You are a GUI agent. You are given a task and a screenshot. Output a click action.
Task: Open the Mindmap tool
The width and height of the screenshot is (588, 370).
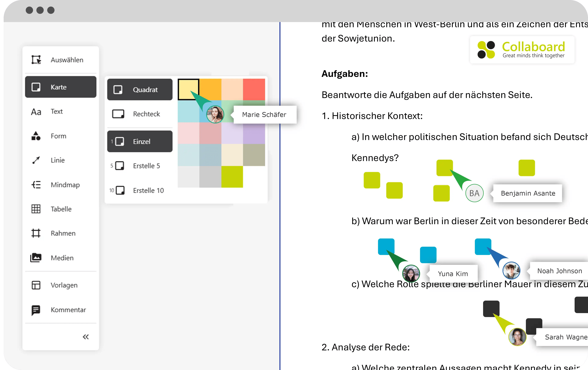61,185
